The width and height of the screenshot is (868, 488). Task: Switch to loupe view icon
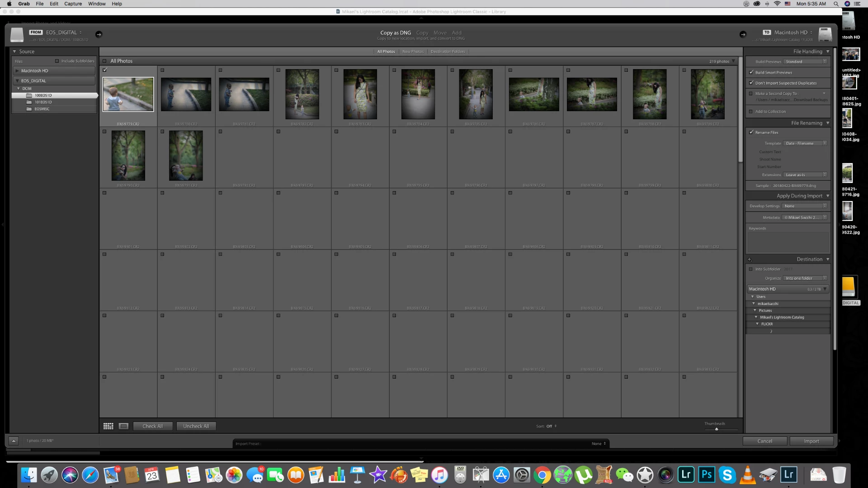tap(123, 426)
